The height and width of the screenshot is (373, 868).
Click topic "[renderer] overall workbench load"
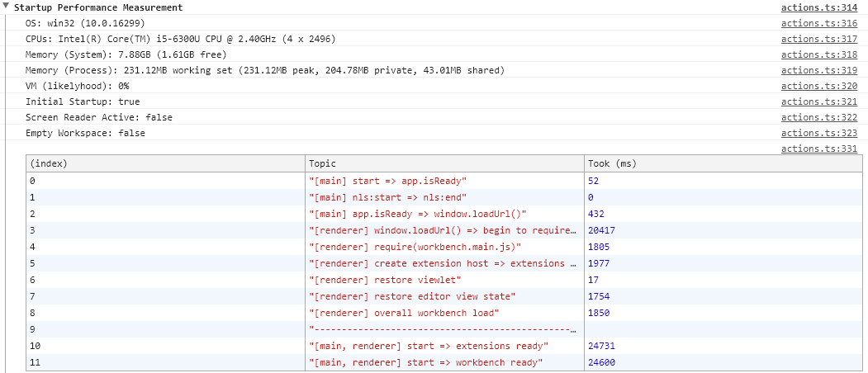(405, 314)
